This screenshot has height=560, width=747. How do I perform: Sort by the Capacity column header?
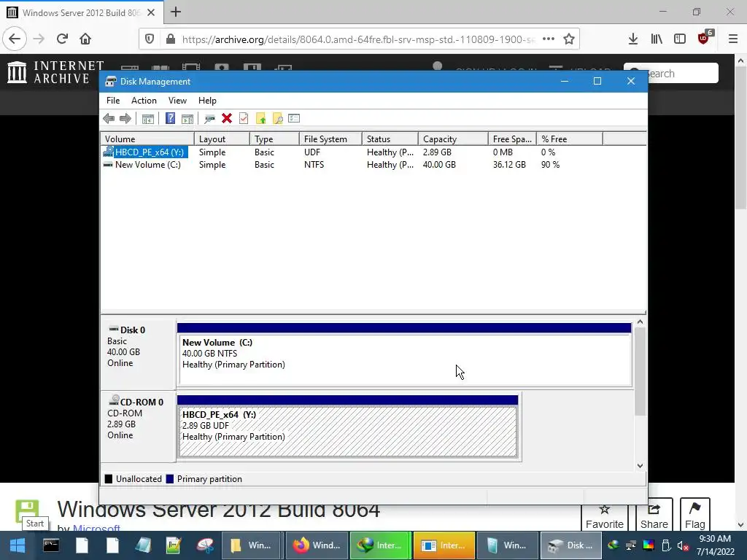click(453, 139)
